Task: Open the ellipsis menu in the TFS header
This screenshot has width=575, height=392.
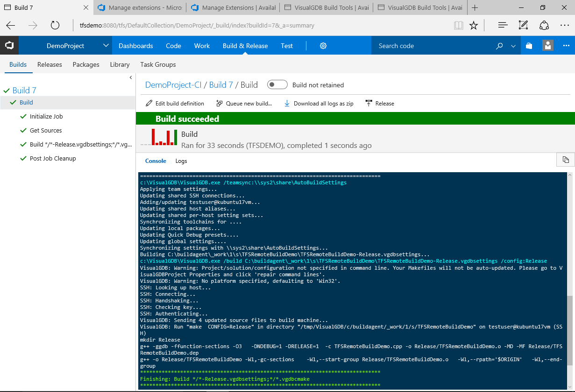Action: pos(567,46)
